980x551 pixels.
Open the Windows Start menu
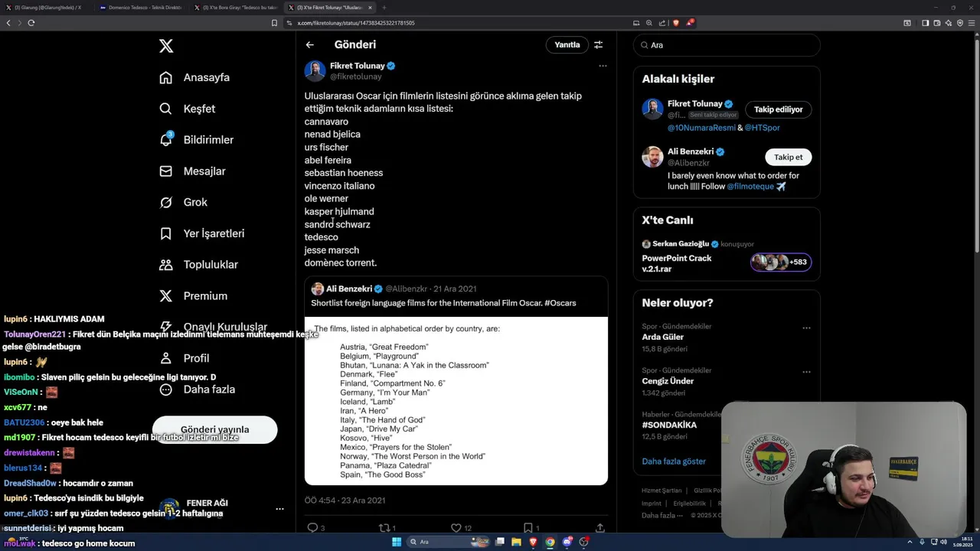(x=397, y=542)
